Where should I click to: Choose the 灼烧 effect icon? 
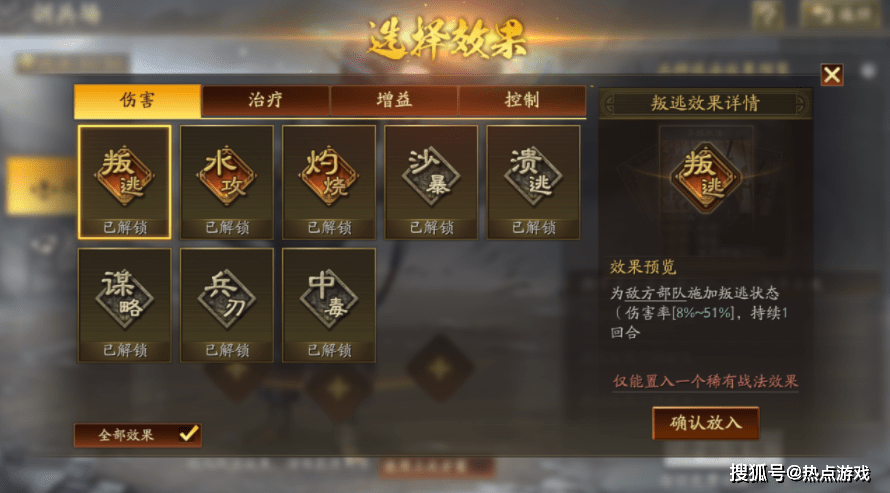pyautogui.click(x=329, y=182)
